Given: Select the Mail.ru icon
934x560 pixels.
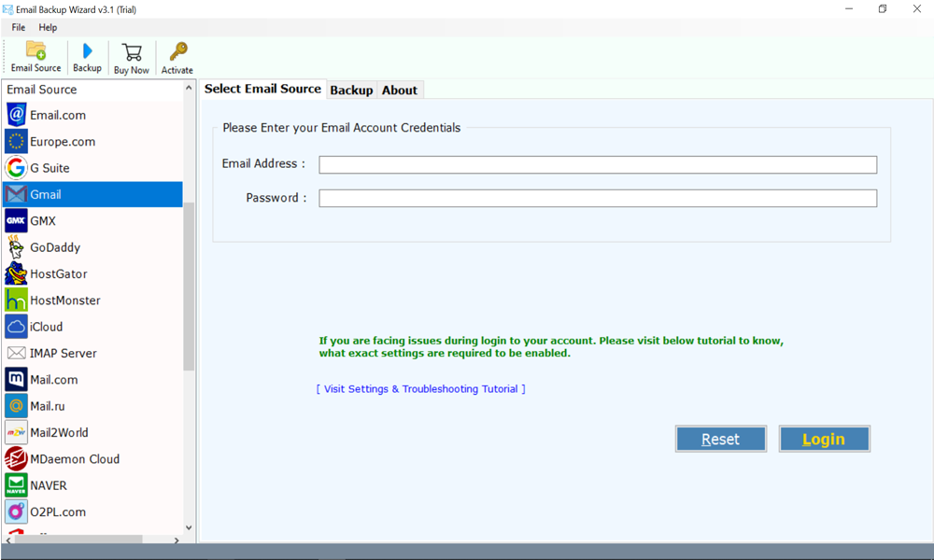Looking at the screenshot, I should pyautogui.click(x=16, y=406).
